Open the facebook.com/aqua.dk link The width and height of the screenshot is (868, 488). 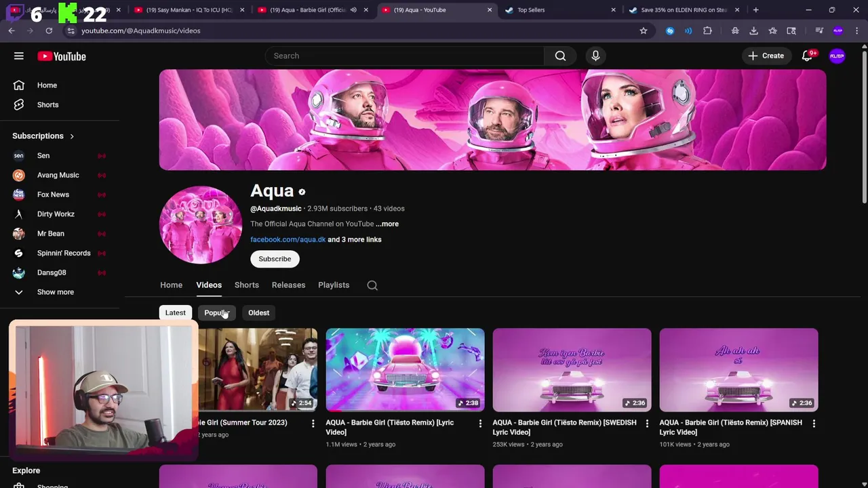coord(288,239)
